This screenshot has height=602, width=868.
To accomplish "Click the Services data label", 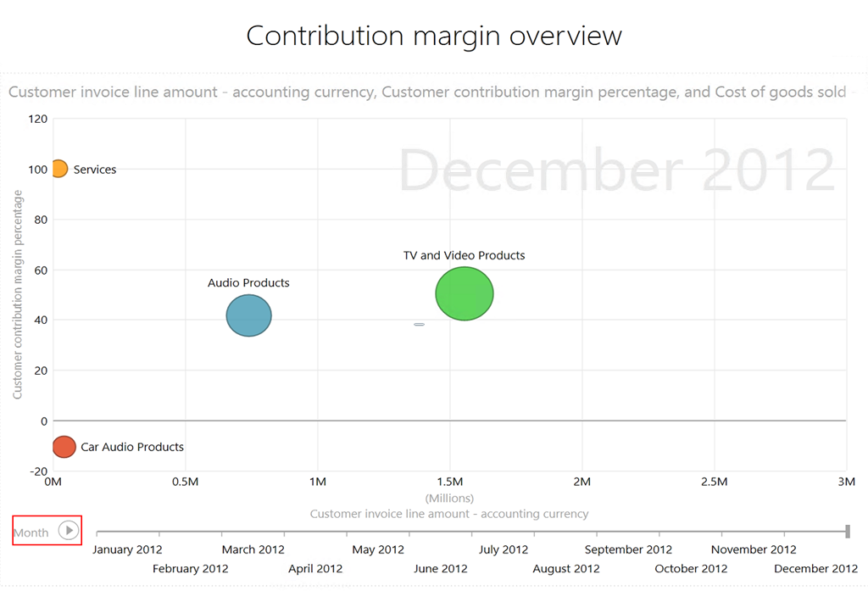I will tap(95, 170).
